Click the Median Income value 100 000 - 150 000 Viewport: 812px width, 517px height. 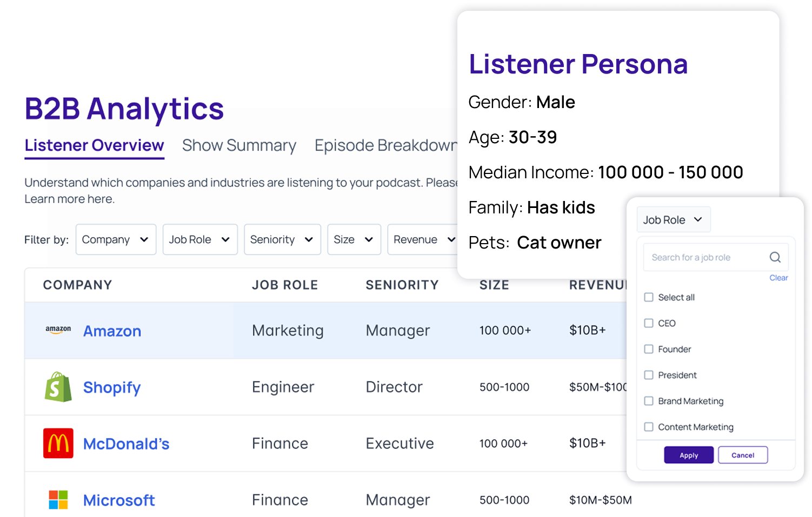point(670,172)
